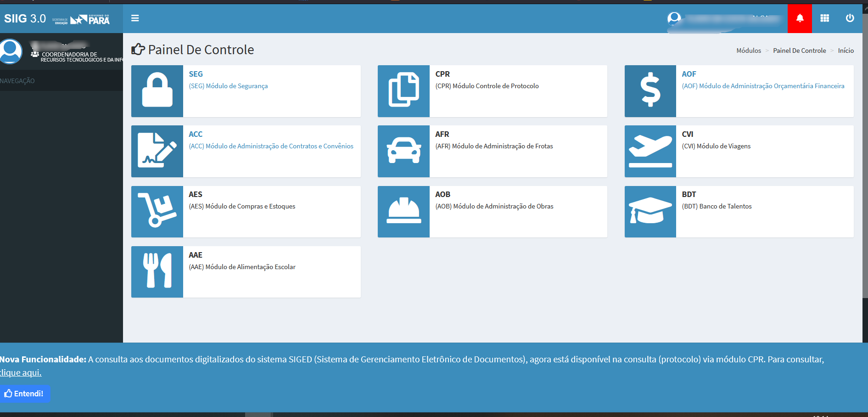
Task: Open Administração de Contratos e Convênios link
Action: (271, 146)
